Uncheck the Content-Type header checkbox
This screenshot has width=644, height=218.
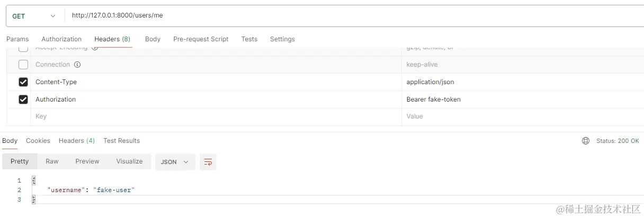pyautogui.click(x=23, y=82)
